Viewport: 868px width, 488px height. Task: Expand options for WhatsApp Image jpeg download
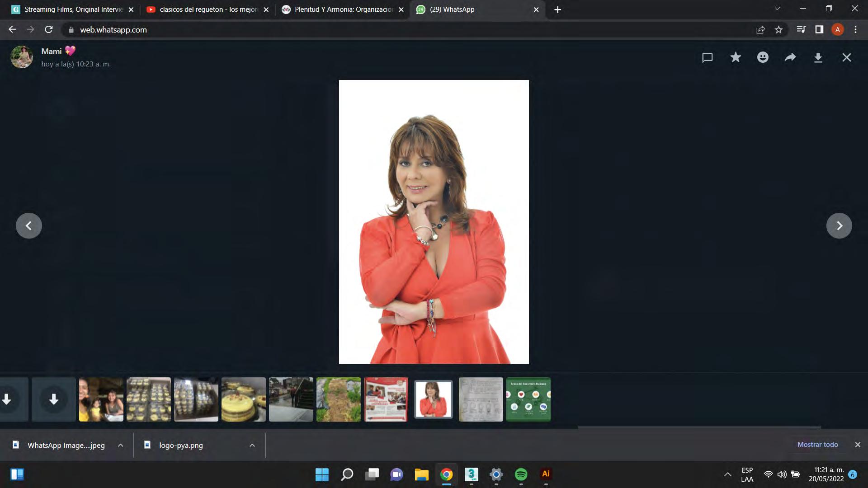pos(120,445)
